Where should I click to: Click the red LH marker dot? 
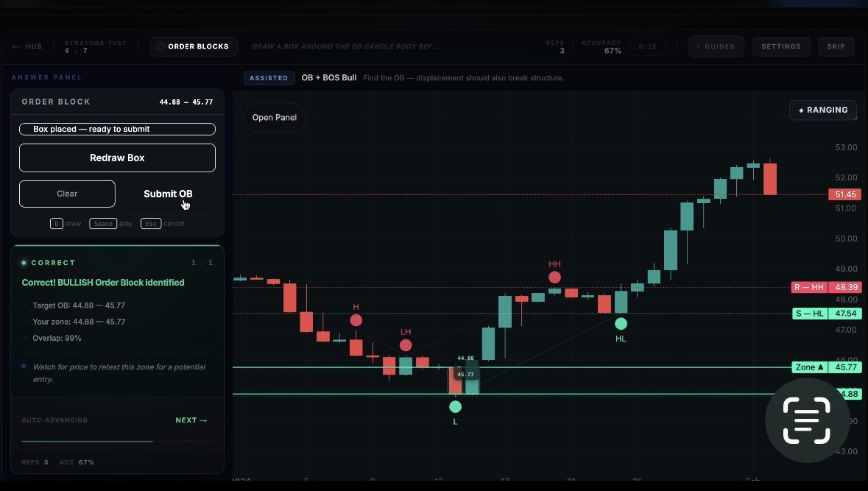(406, 345)
